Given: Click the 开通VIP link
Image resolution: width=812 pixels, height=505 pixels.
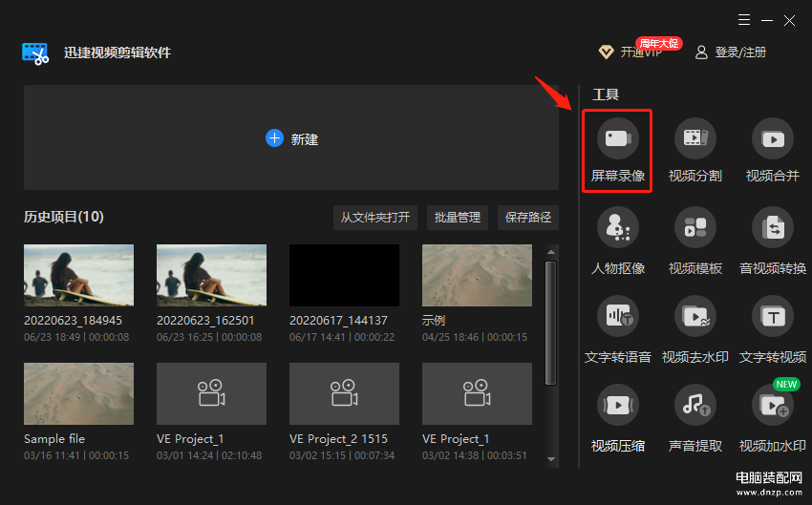Looking at the screenshot, I should 641,53.
